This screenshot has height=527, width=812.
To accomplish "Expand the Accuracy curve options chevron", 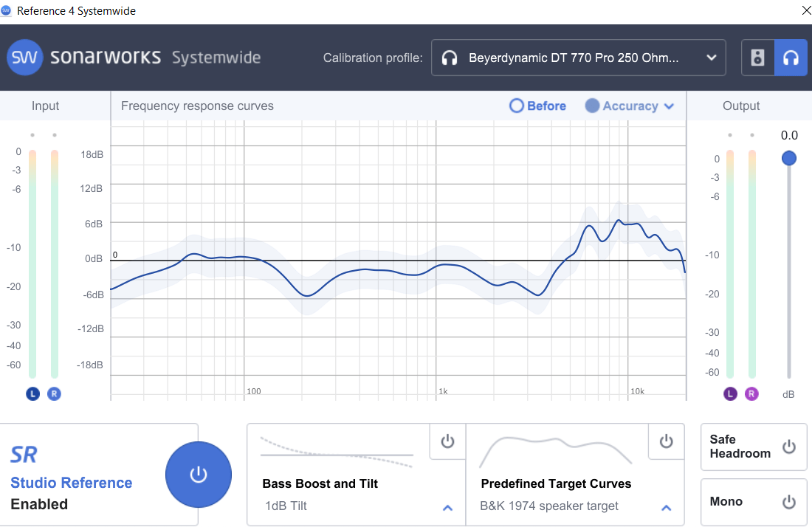I will (669, 106).
